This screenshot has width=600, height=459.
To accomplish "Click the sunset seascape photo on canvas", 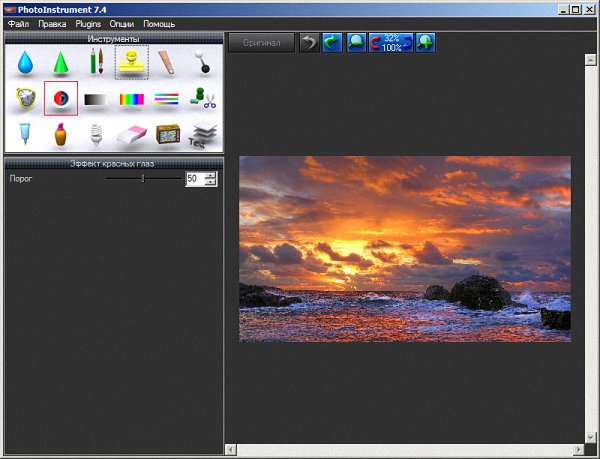I will coord(405,249).
